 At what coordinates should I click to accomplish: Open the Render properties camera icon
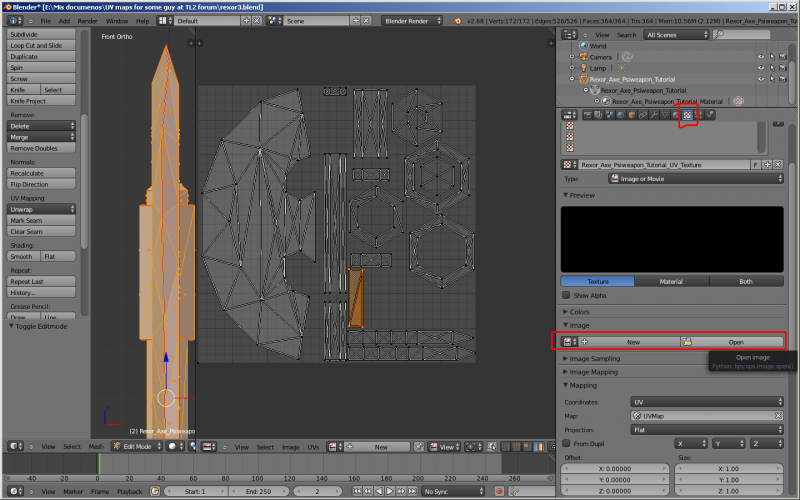tap(586, 116)
